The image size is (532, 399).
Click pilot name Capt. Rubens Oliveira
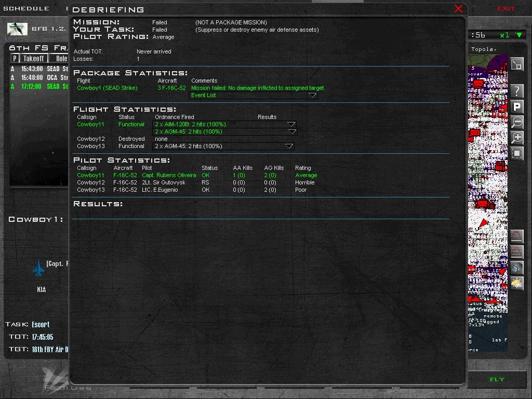pyautogui.click(x=169, y=175)
